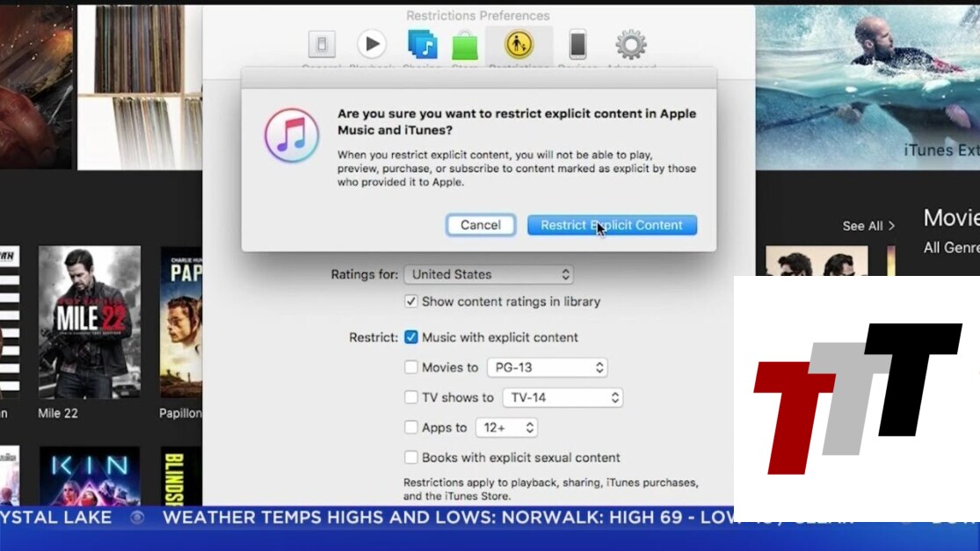Confirm with Restrict Explicit Content button
Viewport: 980px width, 551px height.
[x=612, y=225]
